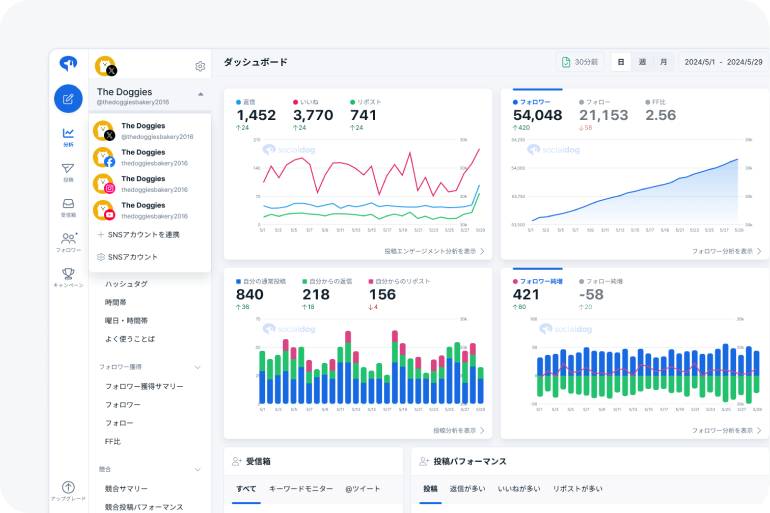Switch chart granularity to 週
Viewport: 770px width, 513px height.
642,62
